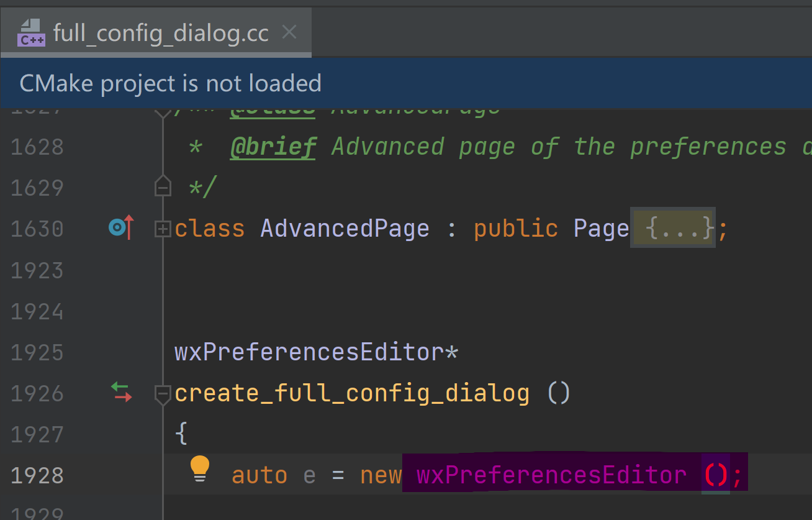
Task: Click line number 1630 in the gutter
Action: 37,229
